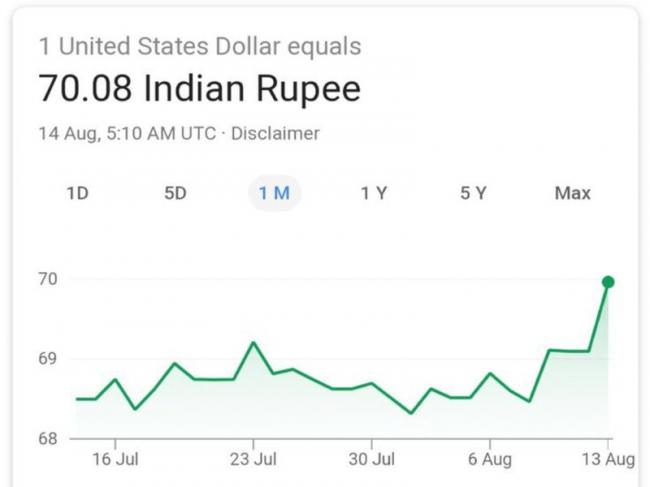
Task: Click the 70 y-axis value label
Action: (49, 279)
